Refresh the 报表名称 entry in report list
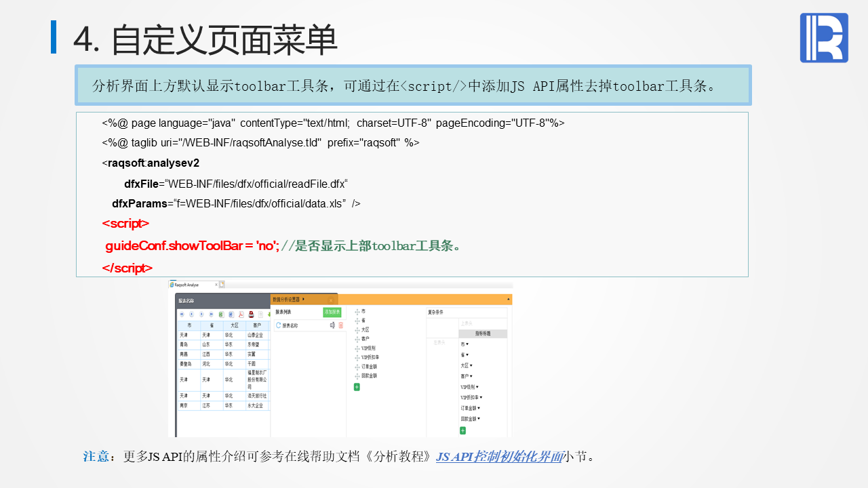The width and height of the screenshot is (868, 488). click(x=278, y=325)
